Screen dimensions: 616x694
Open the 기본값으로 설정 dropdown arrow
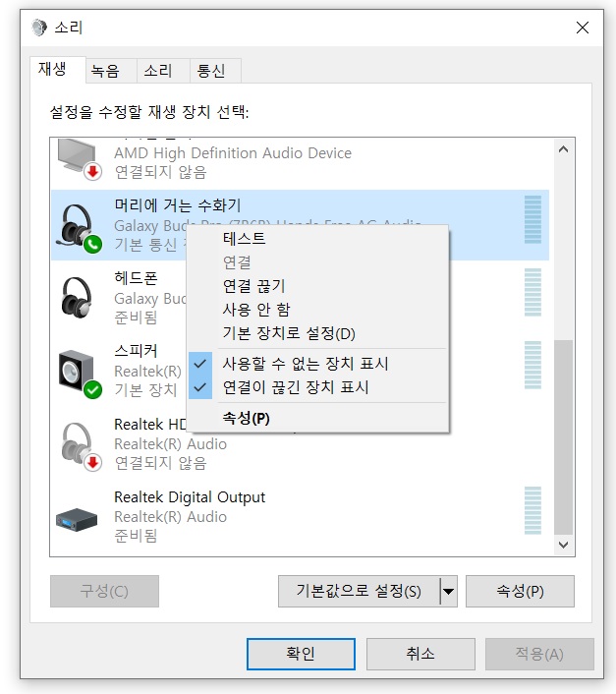pyautogui.click(x=448, y=592)
